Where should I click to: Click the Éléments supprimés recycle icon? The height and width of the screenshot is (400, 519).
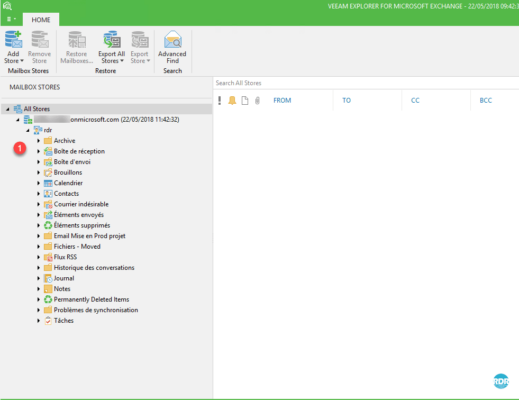click(48, 225)
